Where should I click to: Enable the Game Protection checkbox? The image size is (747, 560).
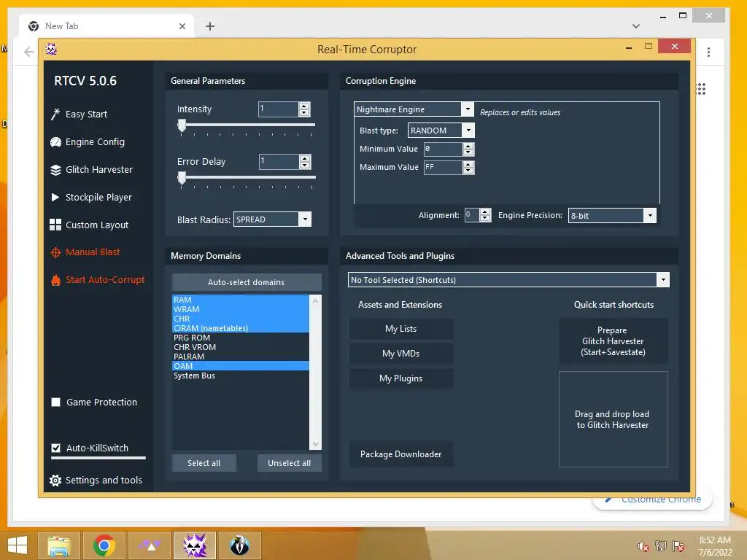pyautogui.click(x=55, y=402)
